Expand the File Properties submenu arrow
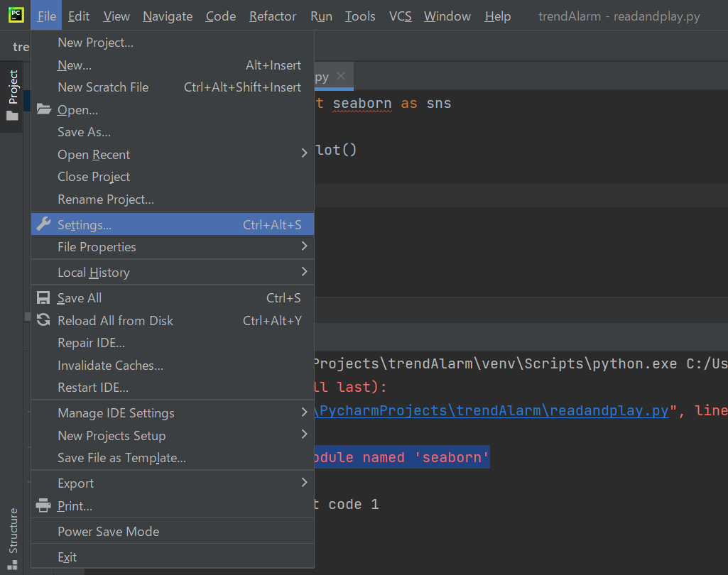Viewport: 728px width, 575px height. point(304,246)
